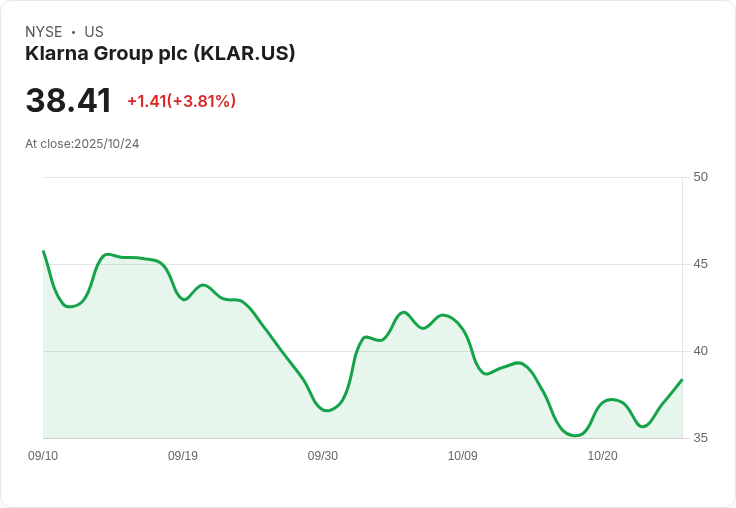Select the 10/20 date on the x-axis

click(602, 456)
